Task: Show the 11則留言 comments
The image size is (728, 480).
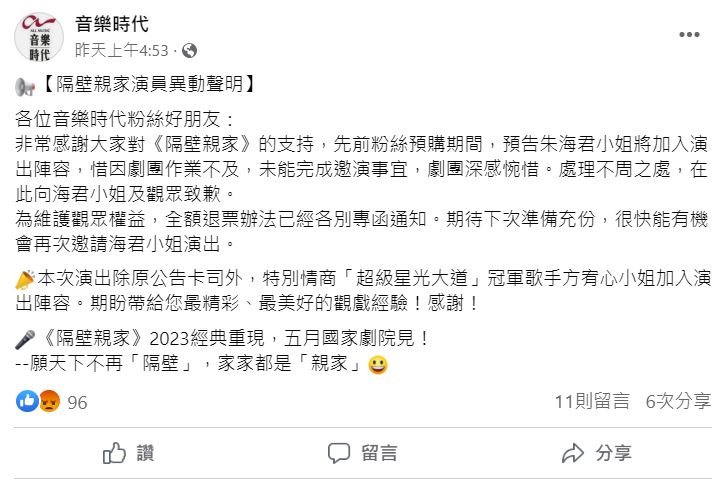Action: [592, 402]
